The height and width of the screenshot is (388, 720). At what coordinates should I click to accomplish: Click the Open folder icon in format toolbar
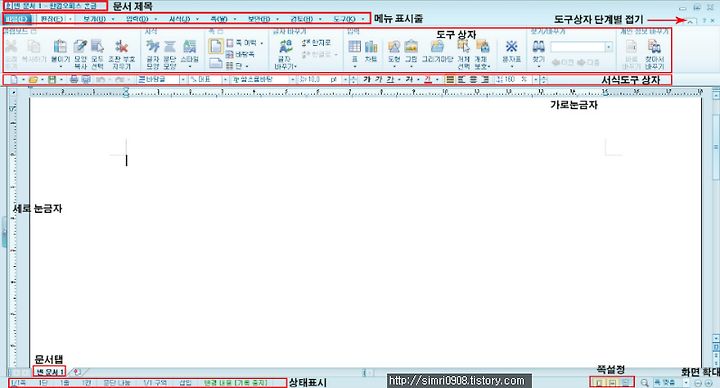(33, 80)
